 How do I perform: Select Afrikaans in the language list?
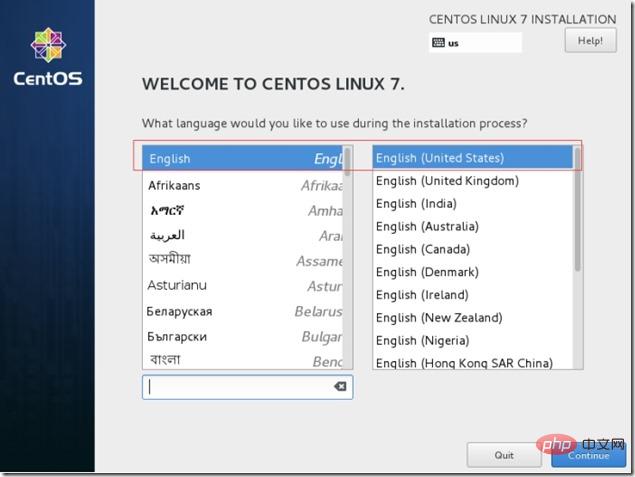[243, 185]
